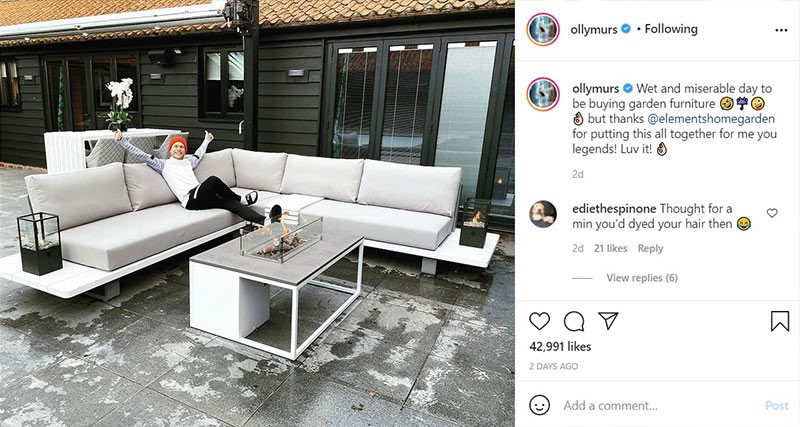Open ediethespinone's dog avatar
The width and height of the screenshot is (800, 427).
pyautogui.click(x=543, y=214)
